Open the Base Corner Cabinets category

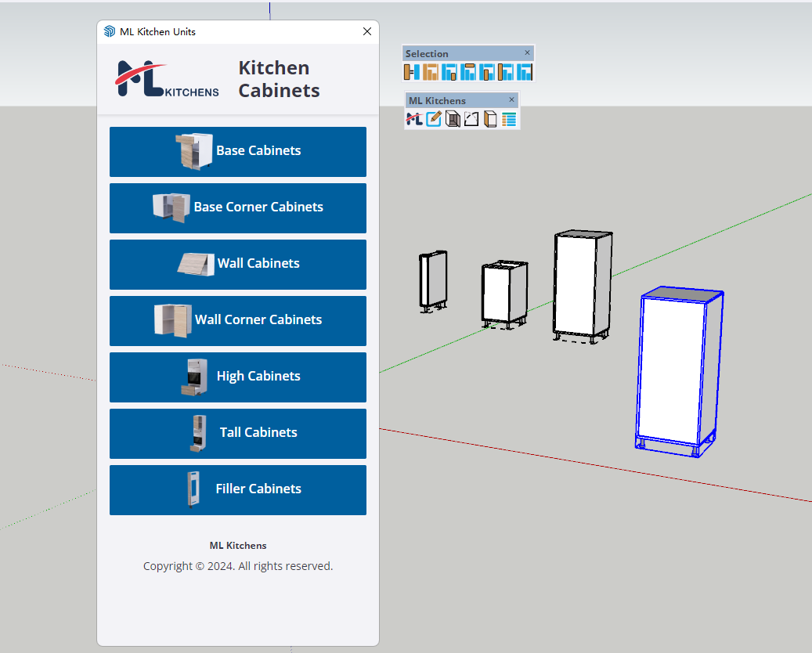[x=238, y=207]
